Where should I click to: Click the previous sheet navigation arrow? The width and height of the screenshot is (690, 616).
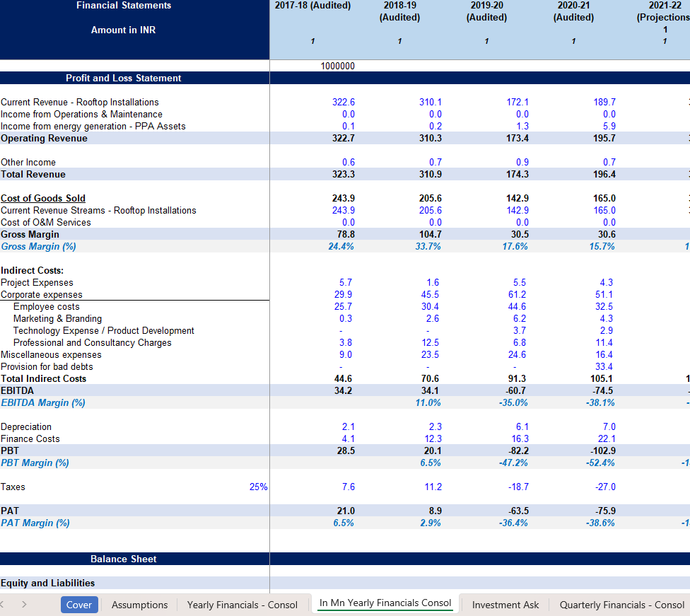[x=6, y=605]
